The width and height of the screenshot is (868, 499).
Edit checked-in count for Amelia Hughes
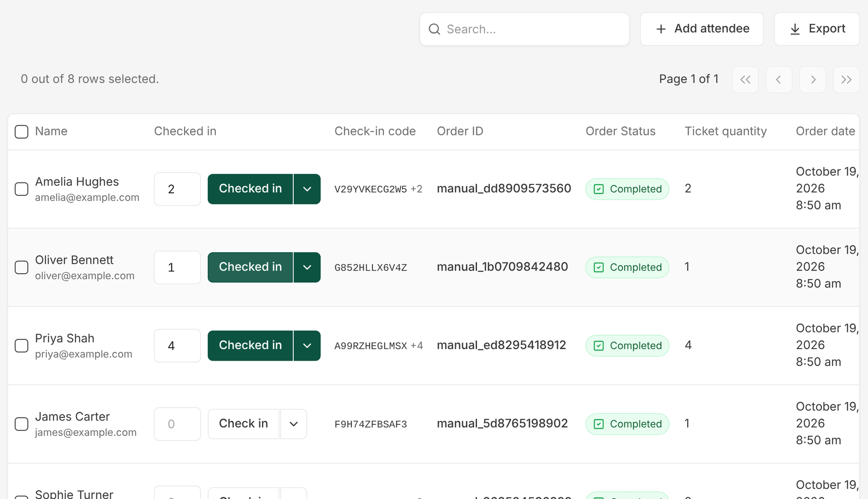pos(177,189)
